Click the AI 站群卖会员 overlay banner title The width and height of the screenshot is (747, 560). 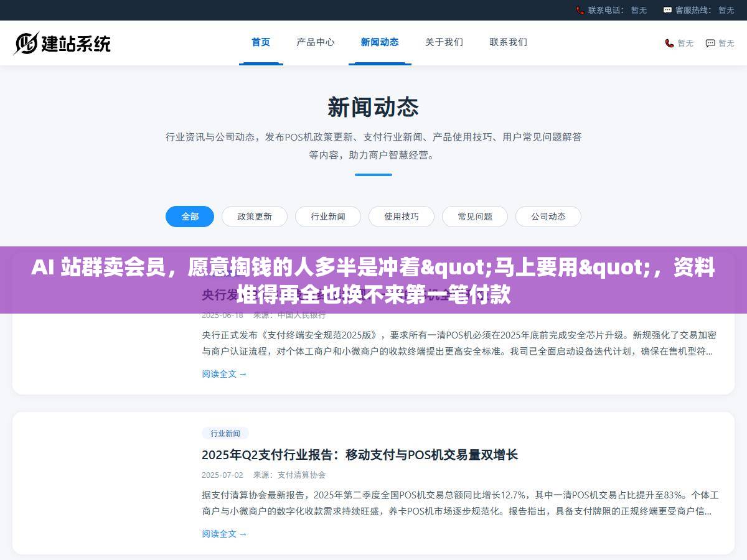coord(374,281)
